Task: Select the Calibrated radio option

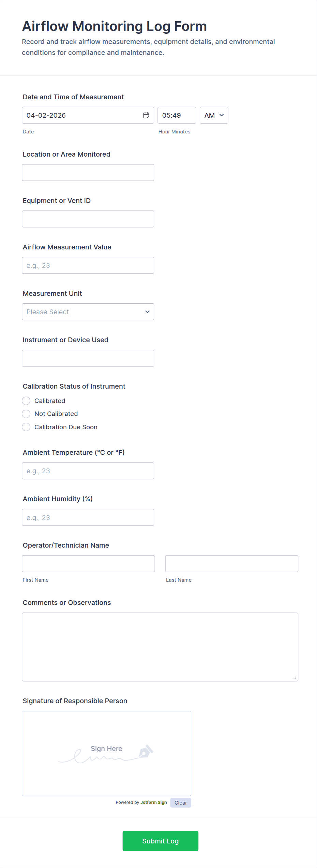Action: pyautogui.click(x=26, y=401)
